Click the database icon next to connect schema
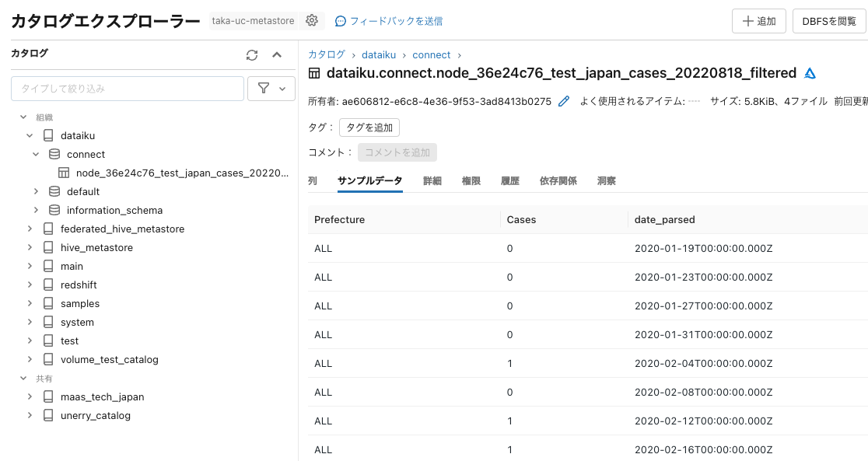 point(53,154)
